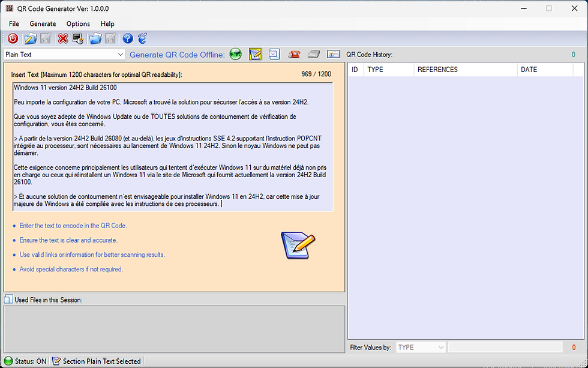Minimize the QR Code Generator window
The width and height of the screenshot is (588, 368).
pos(524,8)
